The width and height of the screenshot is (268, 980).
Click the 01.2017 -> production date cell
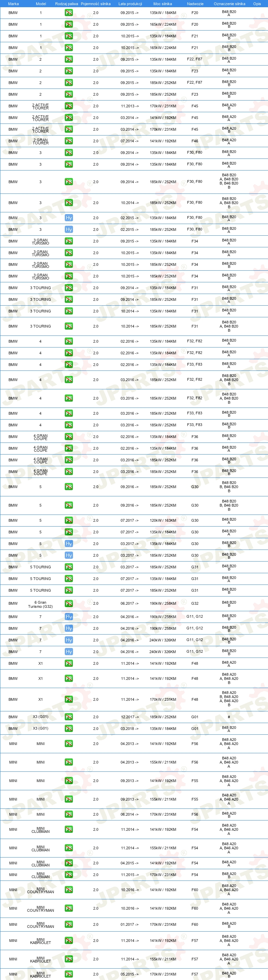coord(130,924)
